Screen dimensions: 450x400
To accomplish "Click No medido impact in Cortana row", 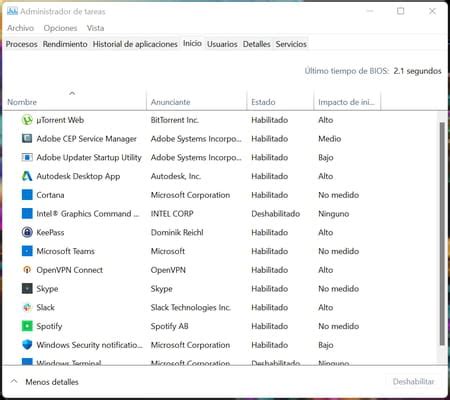I will tap(339, 195).
